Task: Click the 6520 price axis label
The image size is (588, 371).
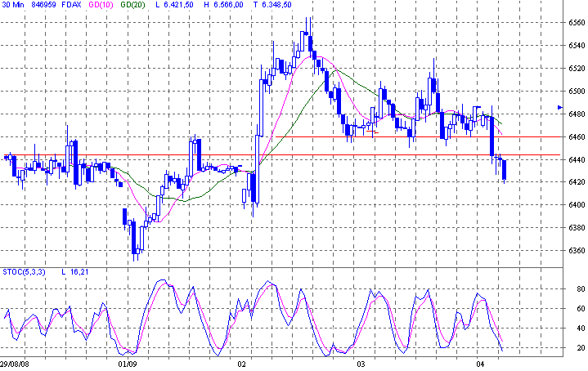Action: (577, 69)
